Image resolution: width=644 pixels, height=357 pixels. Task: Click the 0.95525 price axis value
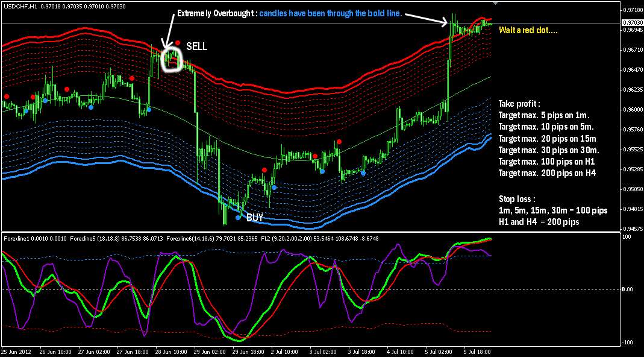click(633, 149)
